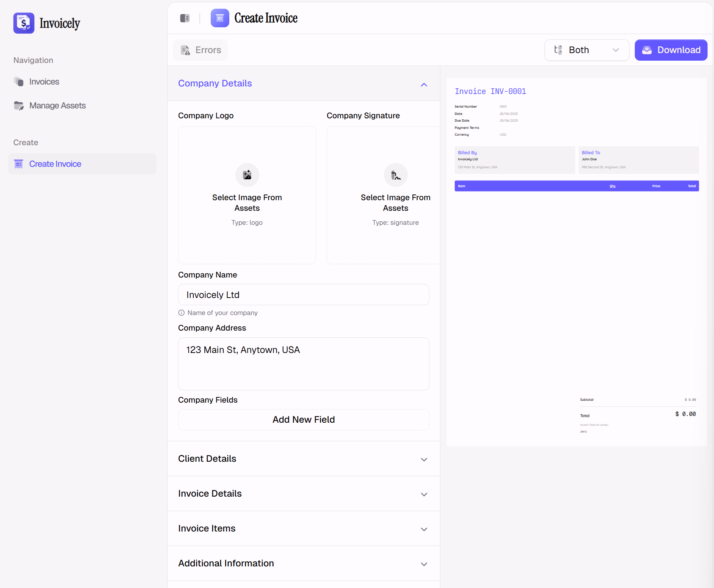
Task: Expand the Client Details section
Action: [x=304, y=459]
